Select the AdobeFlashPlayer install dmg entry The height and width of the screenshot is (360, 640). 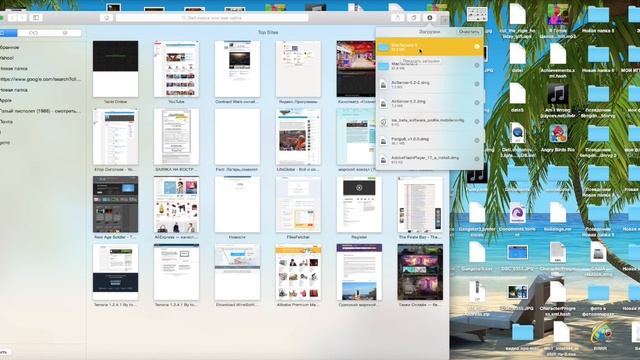tap(429, 159)
